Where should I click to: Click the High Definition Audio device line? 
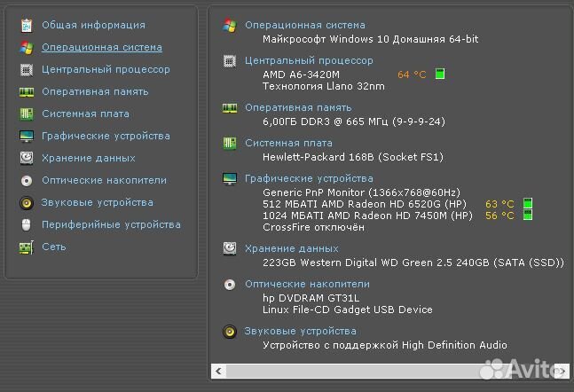[385, 345]
